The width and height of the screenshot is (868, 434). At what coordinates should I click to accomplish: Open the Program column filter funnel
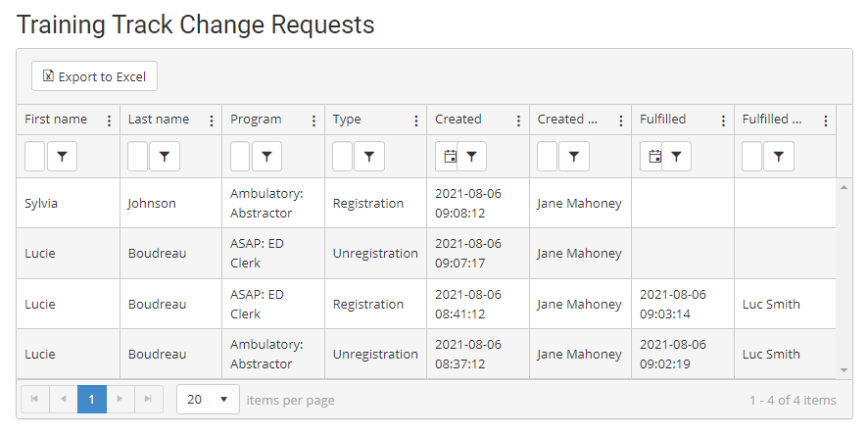click(x=266, y=157)
